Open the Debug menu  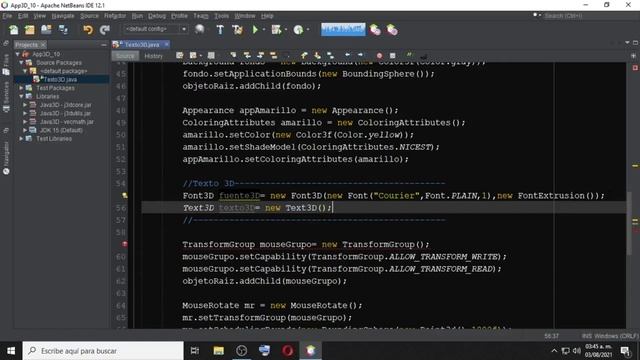[157, 16]
